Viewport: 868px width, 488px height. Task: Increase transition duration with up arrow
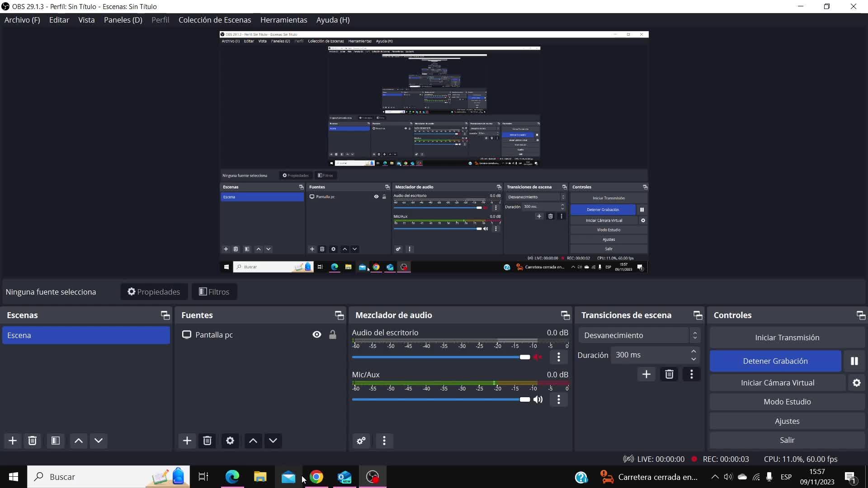point(693,352)
